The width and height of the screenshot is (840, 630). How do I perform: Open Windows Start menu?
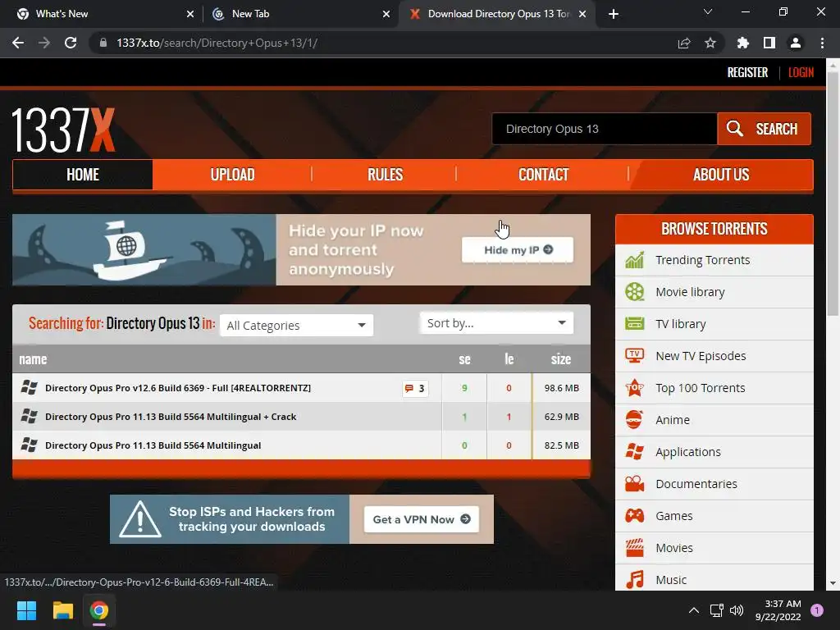(26, 610)
